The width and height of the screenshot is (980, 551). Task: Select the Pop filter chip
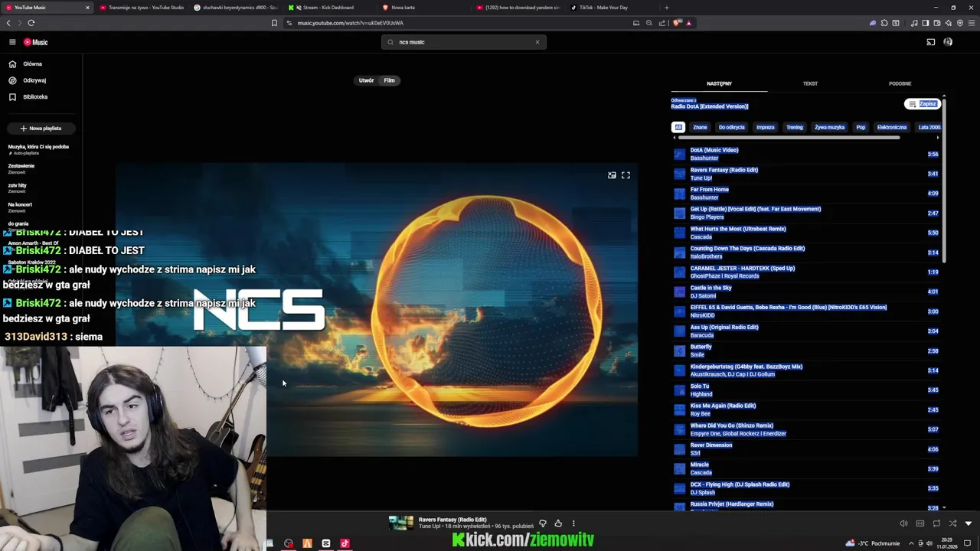pos(861,127)
